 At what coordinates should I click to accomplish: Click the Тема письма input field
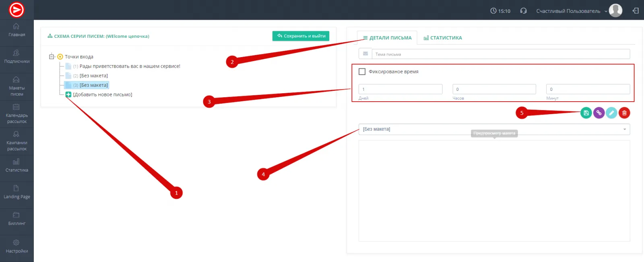[501, 54]
